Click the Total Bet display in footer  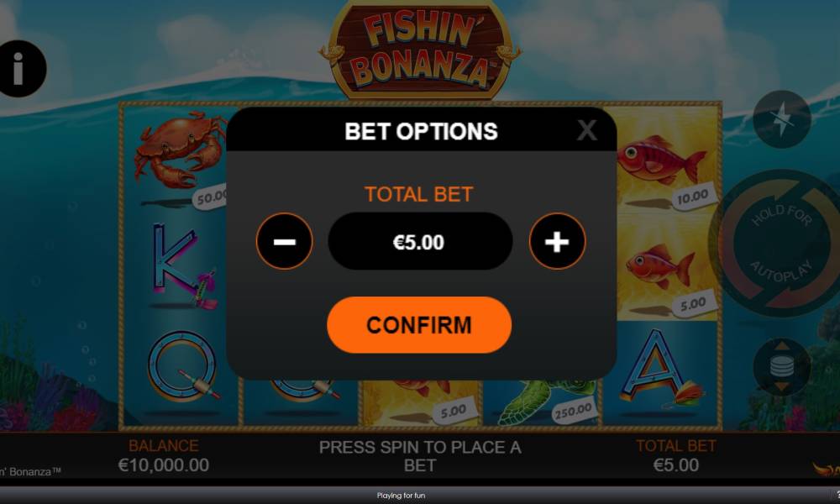676,455
